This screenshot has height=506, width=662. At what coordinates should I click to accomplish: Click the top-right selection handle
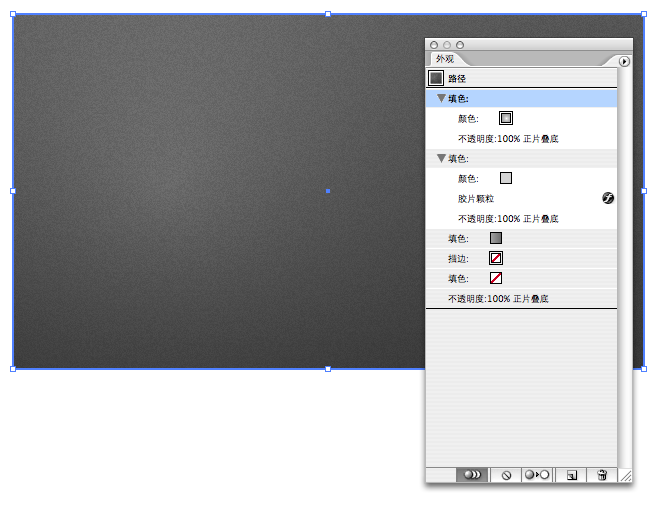(644, 14)
